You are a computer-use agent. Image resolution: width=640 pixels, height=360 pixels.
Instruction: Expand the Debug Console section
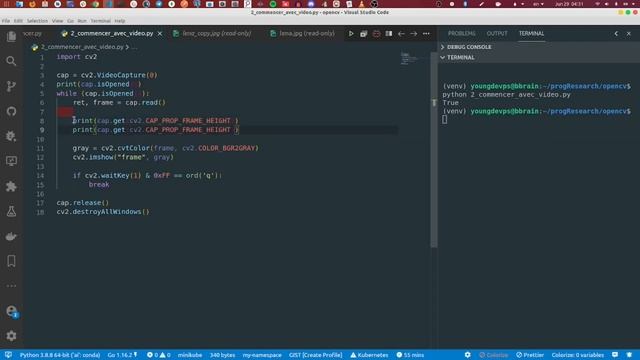(466, 47)
